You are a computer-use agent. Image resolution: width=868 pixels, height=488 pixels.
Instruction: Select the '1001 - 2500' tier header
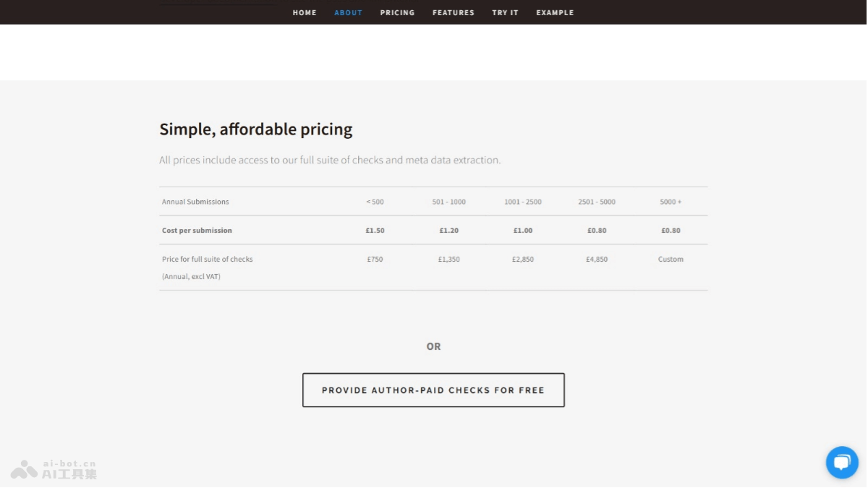tap(522, 202)
